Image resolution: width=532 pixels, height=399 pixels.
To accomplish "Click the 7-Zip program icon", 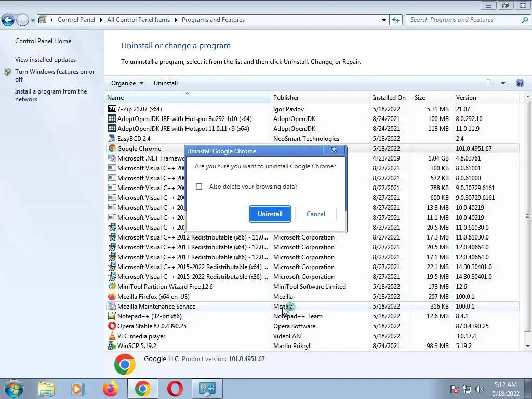I will 112,109.
